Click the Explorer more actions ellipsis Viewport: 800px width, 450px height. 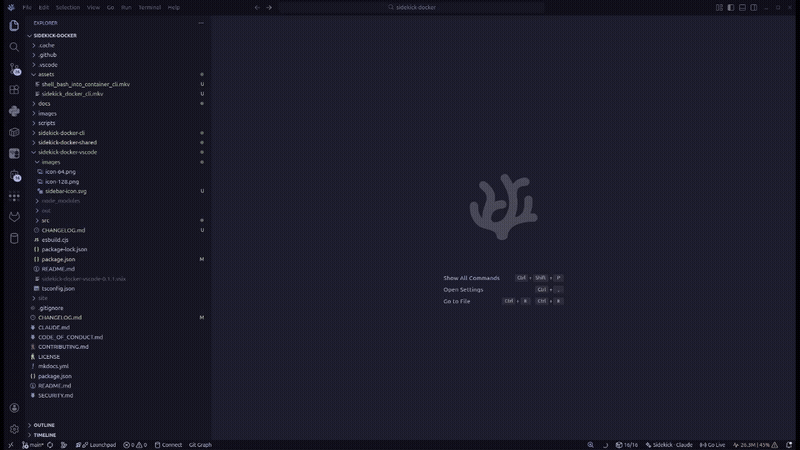(201, 23)
